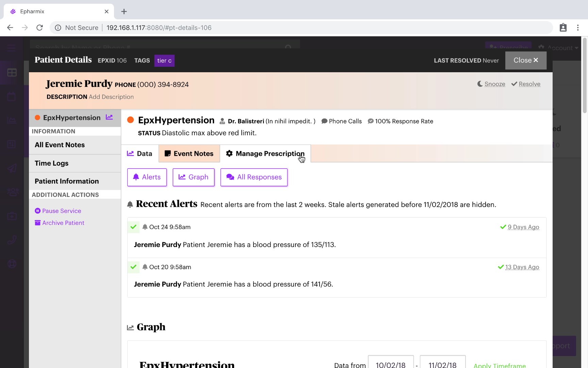Switch to the Data tab
588x368 pixels.
(x=140, y=154)
